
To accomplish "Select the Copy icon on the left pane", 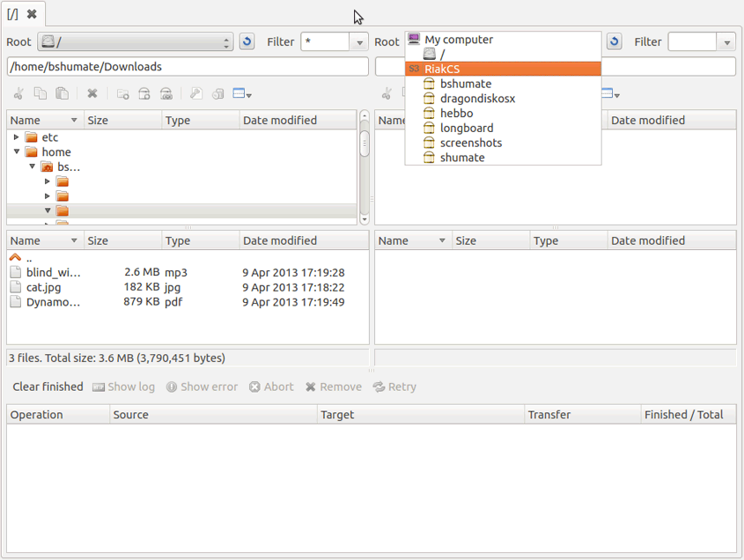I will pos(40,93).
